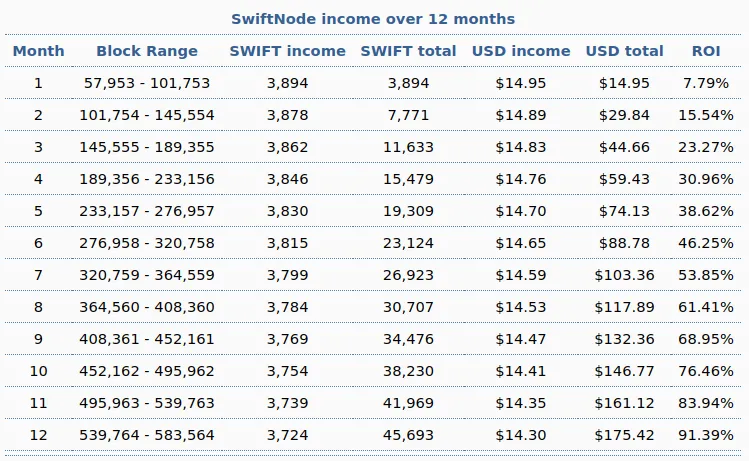
Task: Click SWIFT total value '19,309'
Action: pyautogui.click(x=408, y=211)
